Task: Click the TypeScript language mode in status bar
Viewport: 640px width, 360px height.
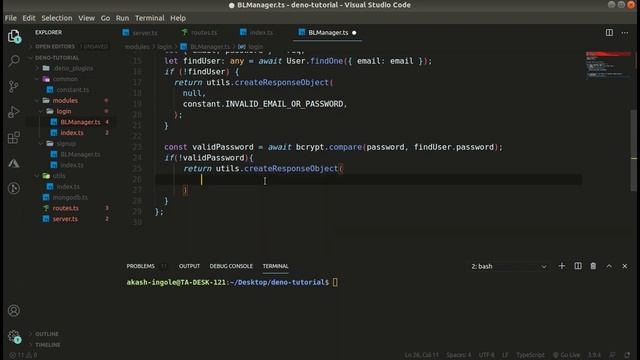Action: pyautogui.click(x=530, y=355)
